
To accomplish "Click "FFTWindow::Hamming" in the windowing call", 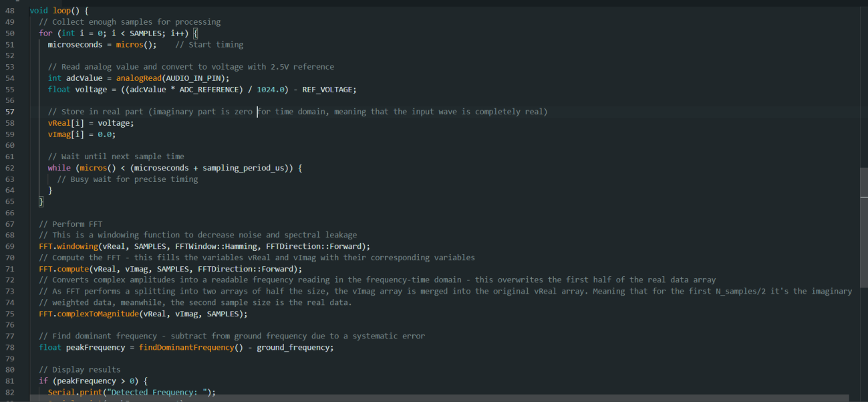I will coord(216,246).
